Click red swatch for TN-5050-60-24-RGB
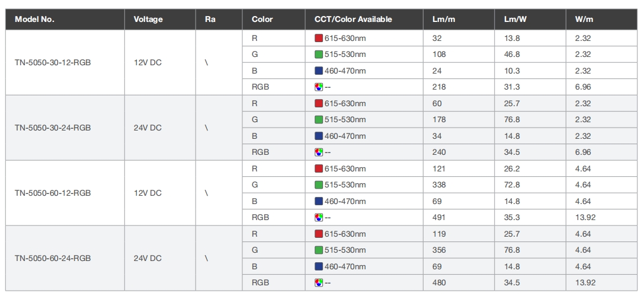This screenshot has width=644, height=296. point(319,234)
